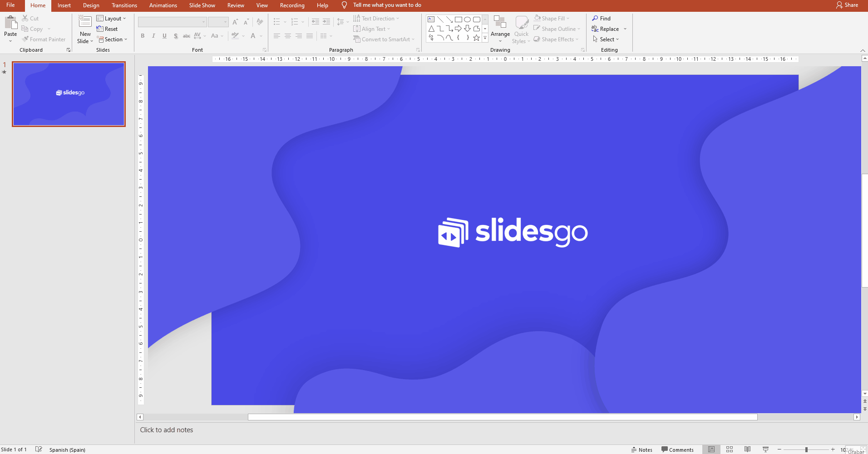The height and width of the screenshot is (454, 868).
Task: Click the Share button
Action: (x=848, y=5)
